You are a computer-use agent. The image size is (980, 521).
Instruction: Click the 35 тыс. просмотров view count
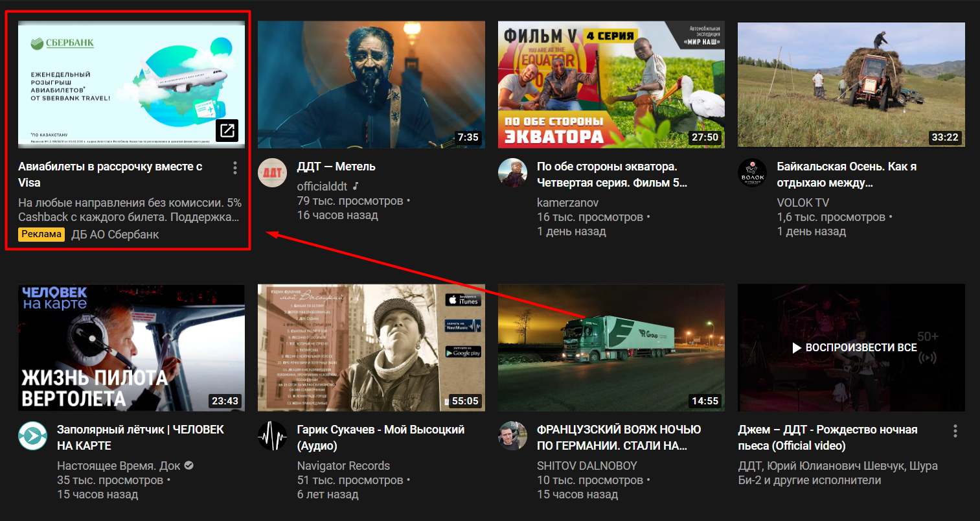coord(110,480)
